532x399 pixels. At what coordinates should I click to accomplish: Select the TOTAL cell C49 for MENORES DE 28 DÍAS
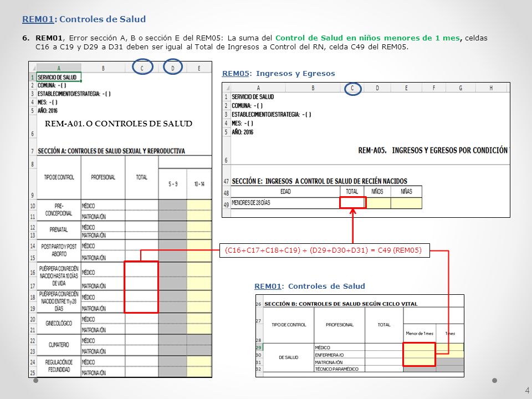(352, 203)
